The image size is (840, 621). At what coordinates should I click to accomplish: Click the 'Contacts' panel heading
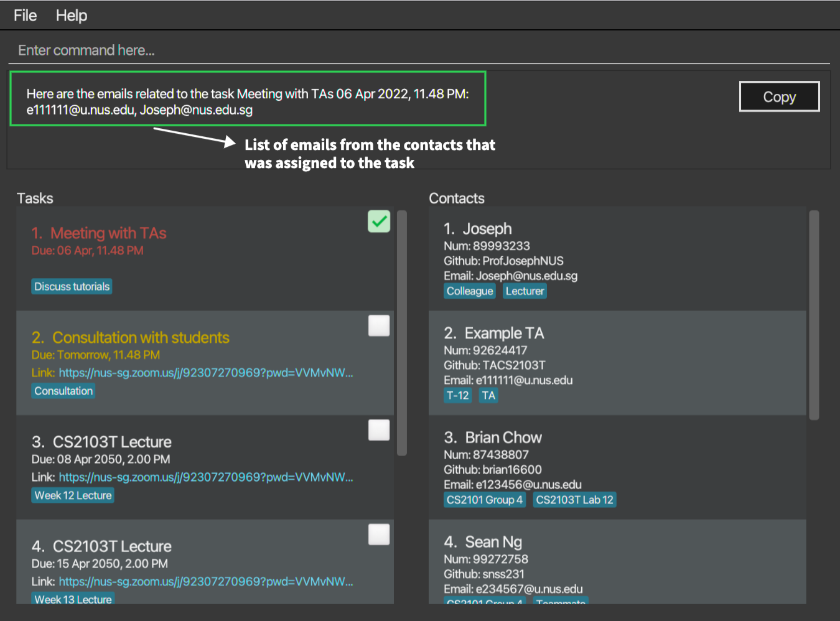457,198
